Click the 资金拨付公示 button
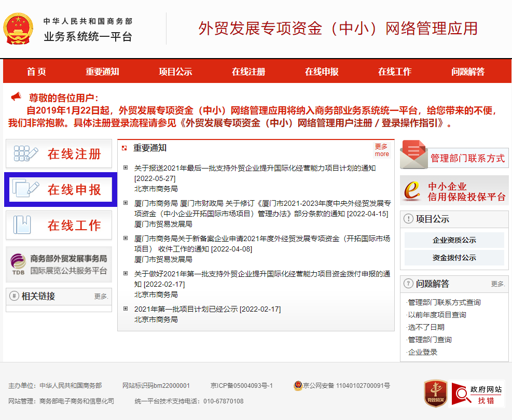The width and height of the screenshot is (512, 420). (x=454, y=258)
